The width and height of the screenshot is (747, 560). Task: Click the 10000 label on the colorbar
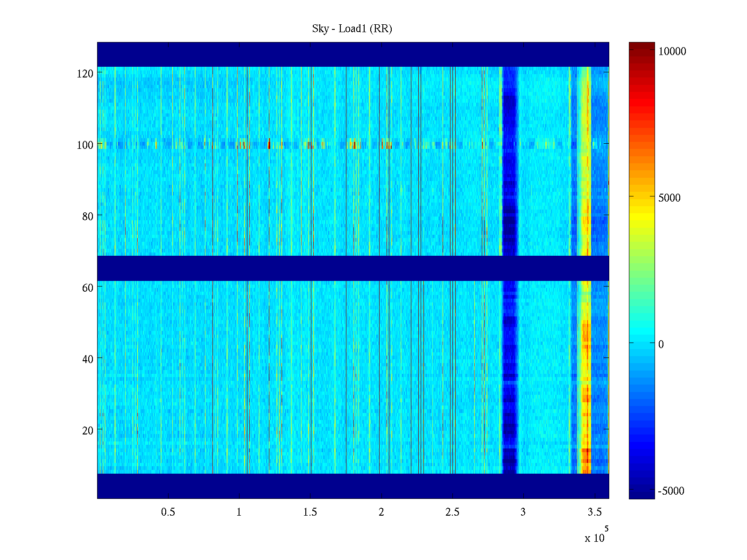(672, 51)
